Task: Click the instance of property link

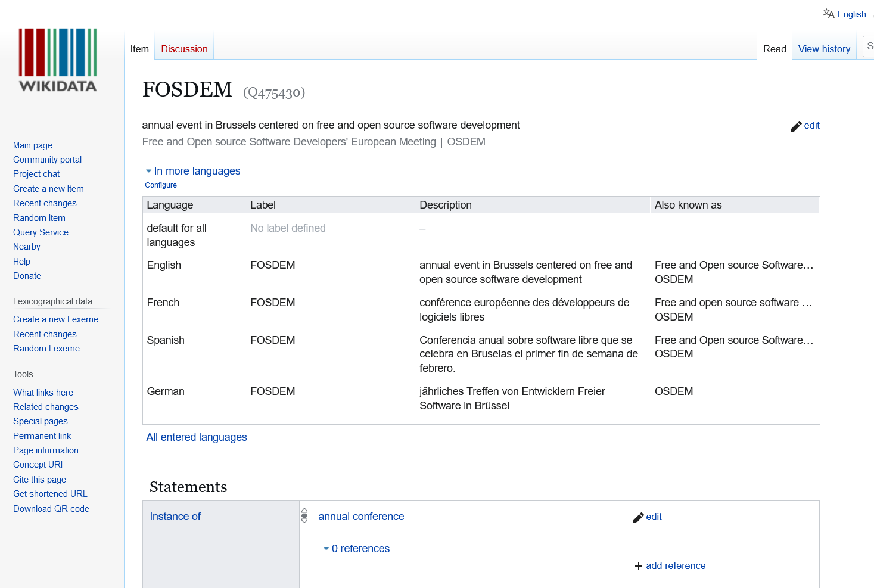Action: pos(175,517)
